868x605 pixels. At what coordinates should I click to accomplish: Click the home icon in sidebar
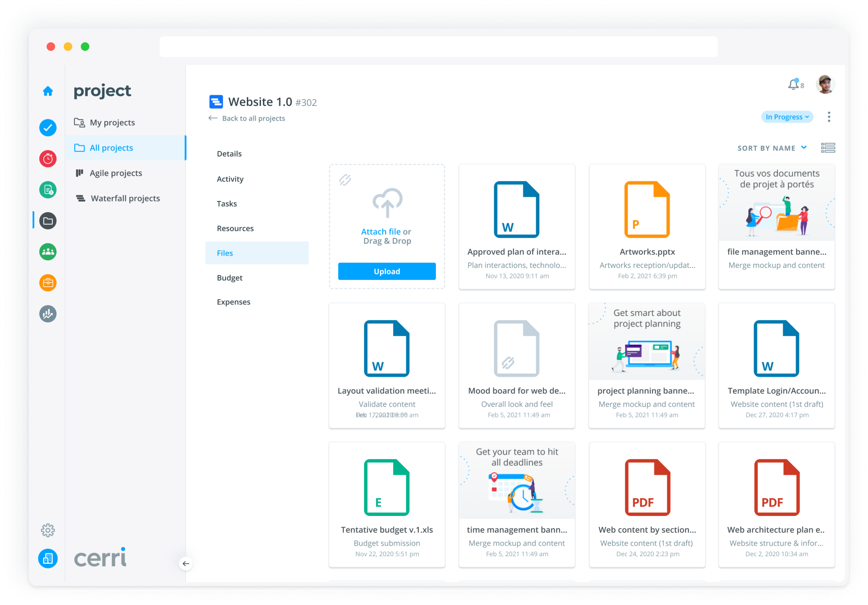(48, 91)
